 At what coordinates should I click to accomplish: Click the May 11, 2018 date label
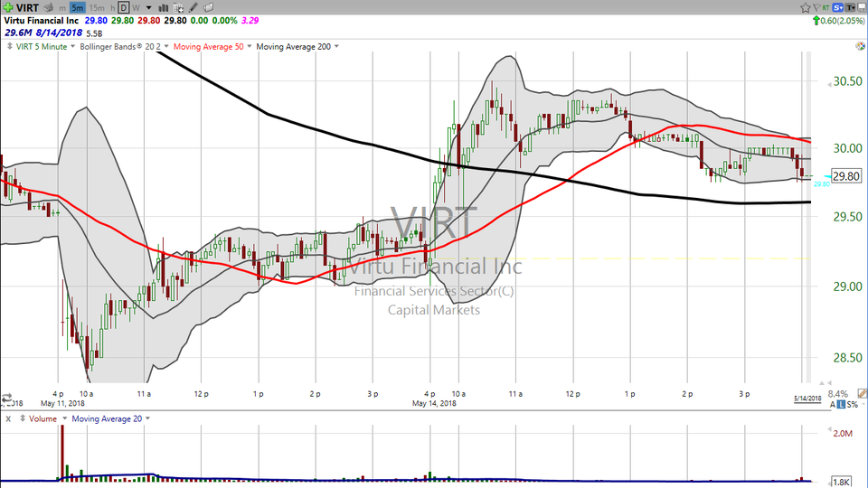pyautogui.click(x=62, y=403)
